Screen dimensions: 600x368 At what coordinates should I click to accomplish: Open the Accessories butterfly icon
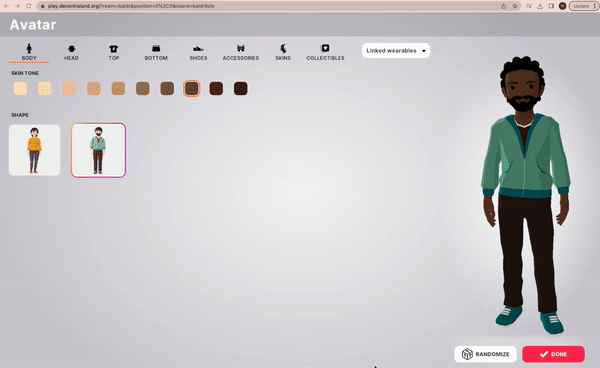(241, 49)
